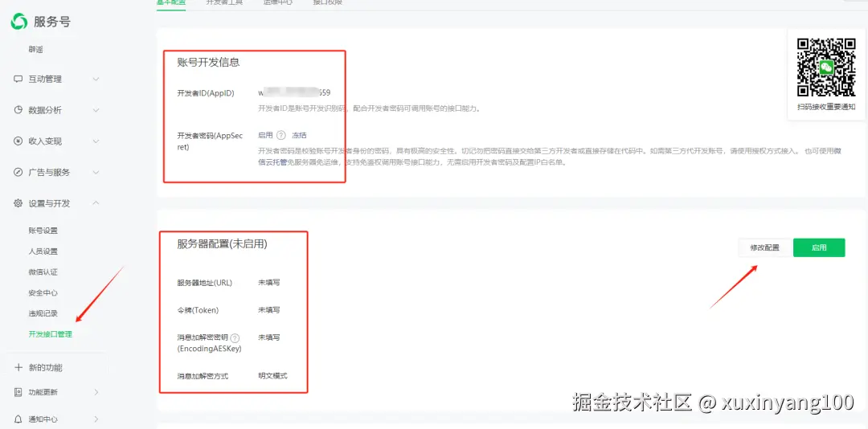Viewport: 868px width, 429px height.
Task: Click the 广告与服务 label
Action: coord(49,172)
